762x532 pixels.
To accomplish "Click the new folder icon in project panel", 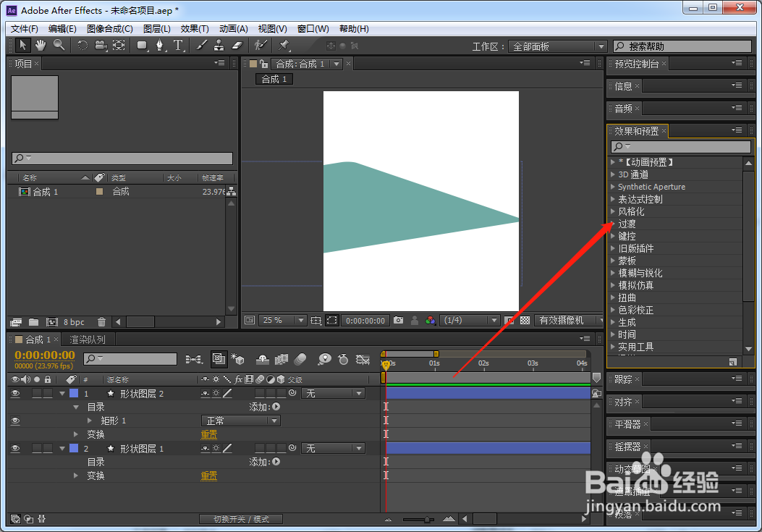I will pyautogui.click(x=33, y=322).
